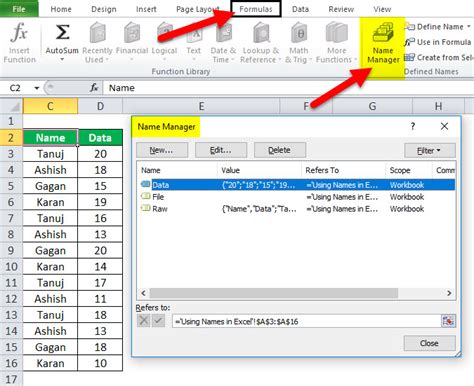
Task: Open Logical functions book icon
Action: (164, 33)
